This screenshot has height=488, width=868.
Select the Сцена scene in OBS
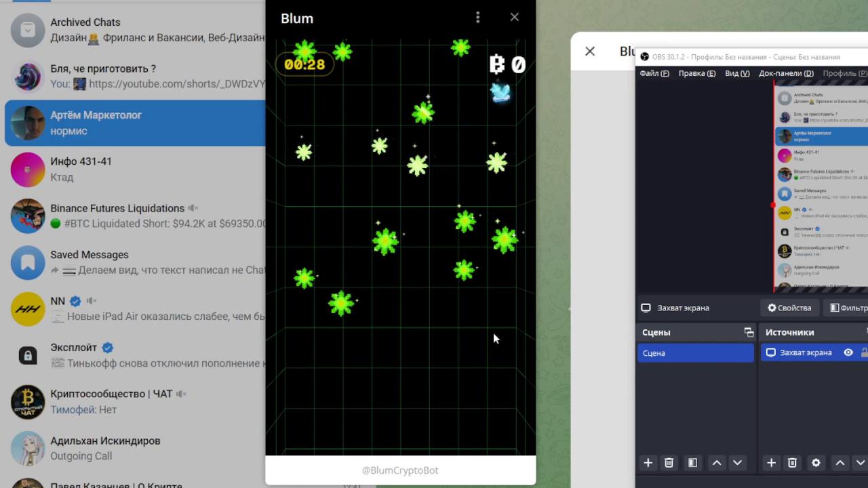coord(695,352)
